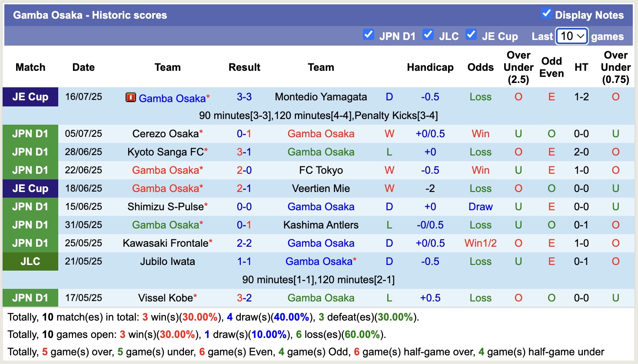Click the Shimizu S-Pulse team name
This screenshot has height=364, width=638.
(x=165, y=207)
